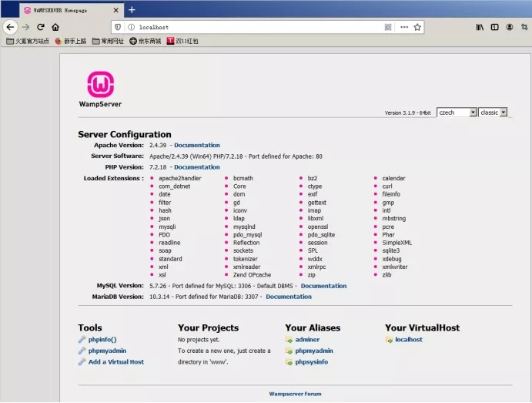Click the pdo_mysql extension entry
532x403 pixels.
pos(248,234)
